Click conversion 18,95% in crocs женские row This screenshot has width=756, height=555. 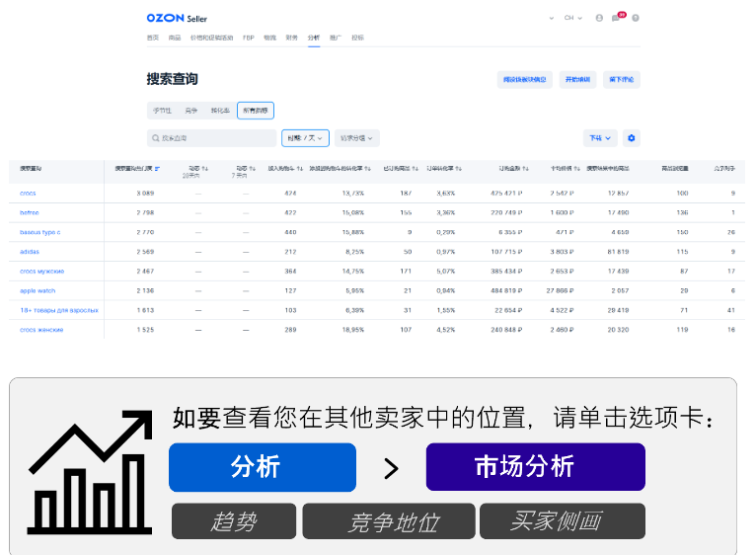(x=353, y=330)
